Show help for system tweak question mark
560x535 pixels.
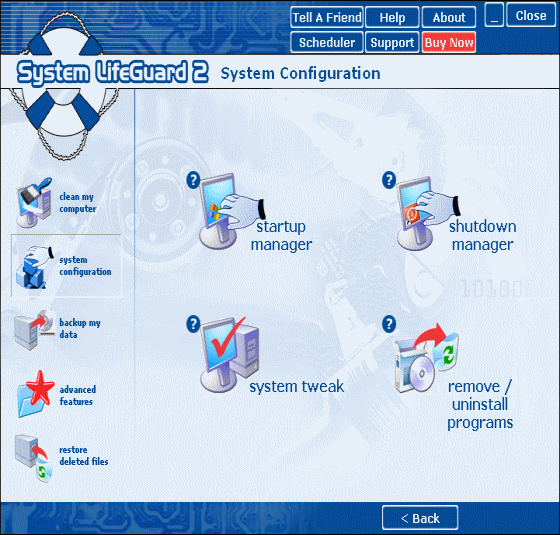coord(193,324)
